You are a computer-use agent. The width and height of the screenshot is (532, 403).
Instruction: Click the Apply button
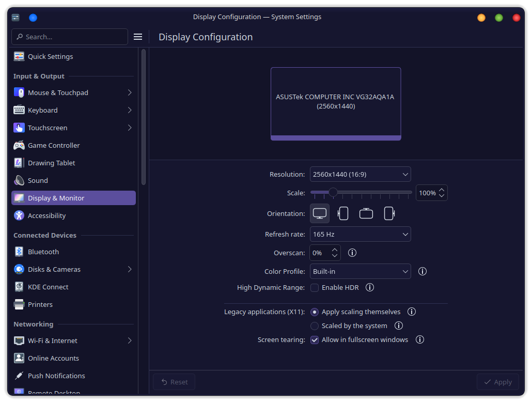pyautogui.click(x=498, y=382)
